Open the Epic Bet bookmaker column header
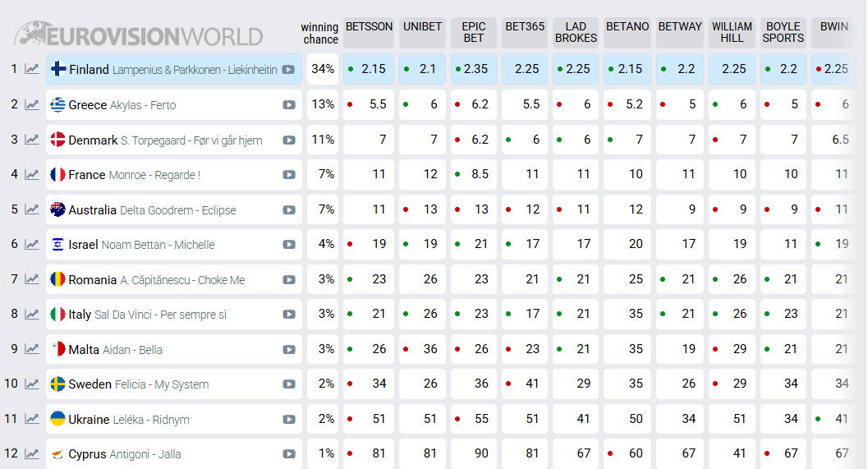The height and width of the screenshot is (469, 868). [473, 32]
